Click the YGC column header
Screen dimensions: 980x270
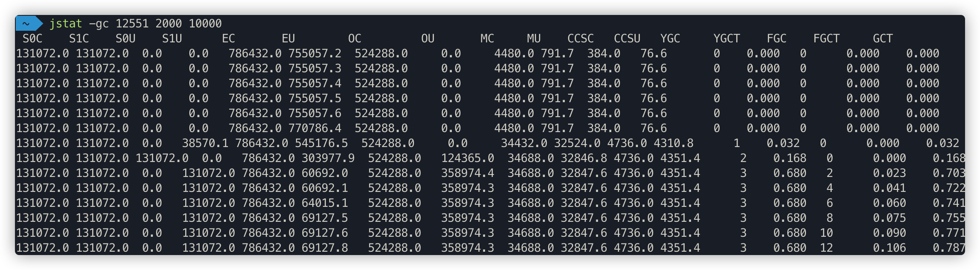[670, 39]
